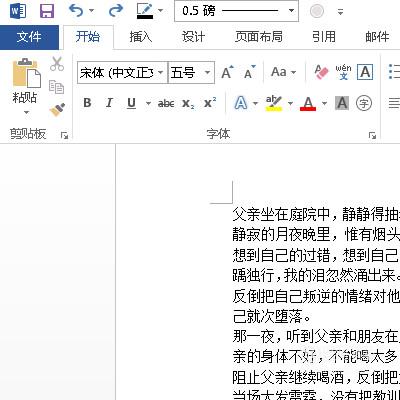Toggle subscript formatting
This screenshot has height=400, width=400.
click(x=188, y=104)
